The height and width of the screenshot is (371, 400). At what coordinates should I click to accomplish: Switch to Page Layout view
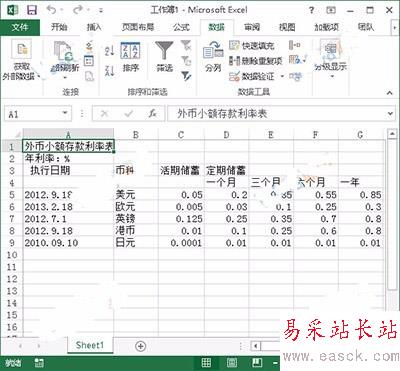pyautogui.click(x=232, y=363)
